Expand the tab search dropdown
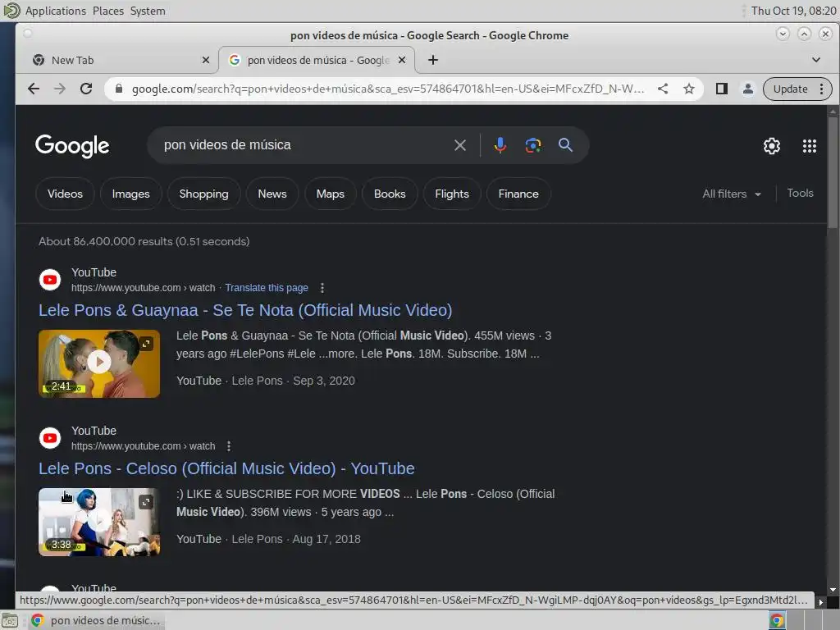The height and width of the screenshot is (630, 840). point(816,60)
